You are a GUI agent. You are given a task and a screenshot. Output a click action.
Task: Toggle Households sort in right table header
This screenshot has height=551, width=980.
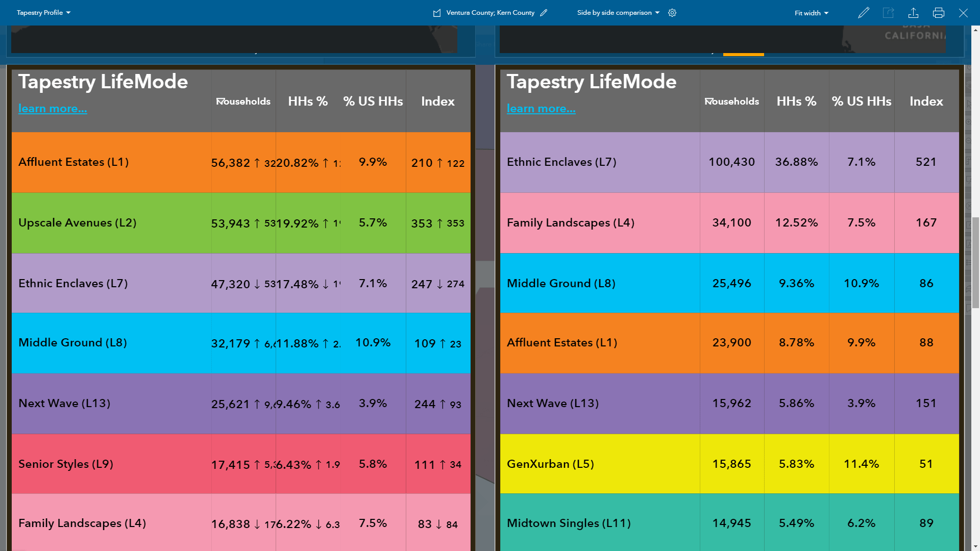(731, 102)
